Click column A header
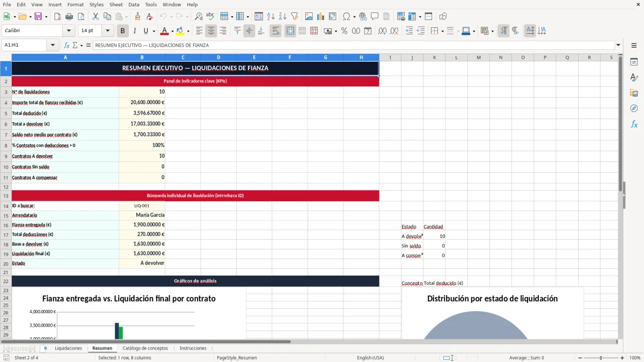 [65, 57]
